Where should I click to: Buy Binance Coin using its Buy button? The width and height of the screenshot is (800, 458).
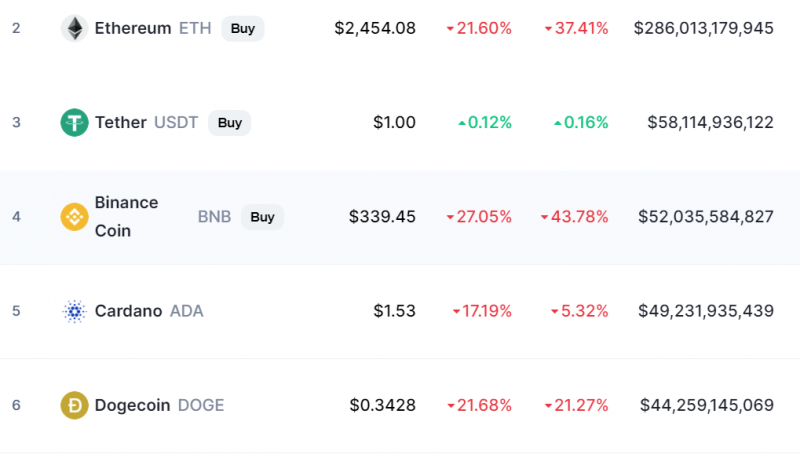262,217
